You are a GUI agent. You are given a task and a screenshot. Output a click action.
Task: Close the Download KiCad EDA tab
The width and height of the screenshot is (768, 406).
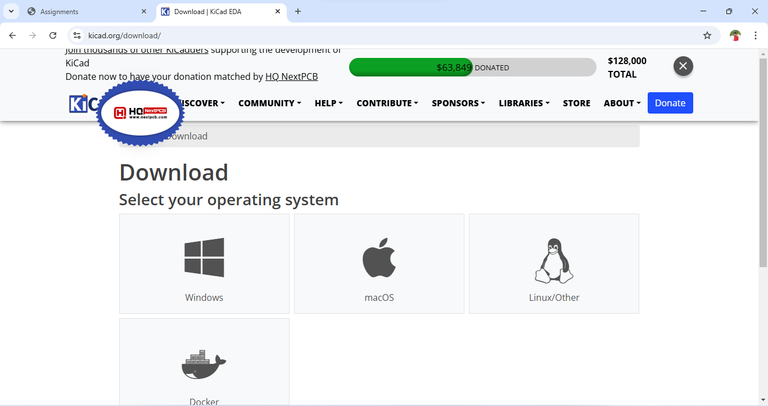(x=277, y=11)
